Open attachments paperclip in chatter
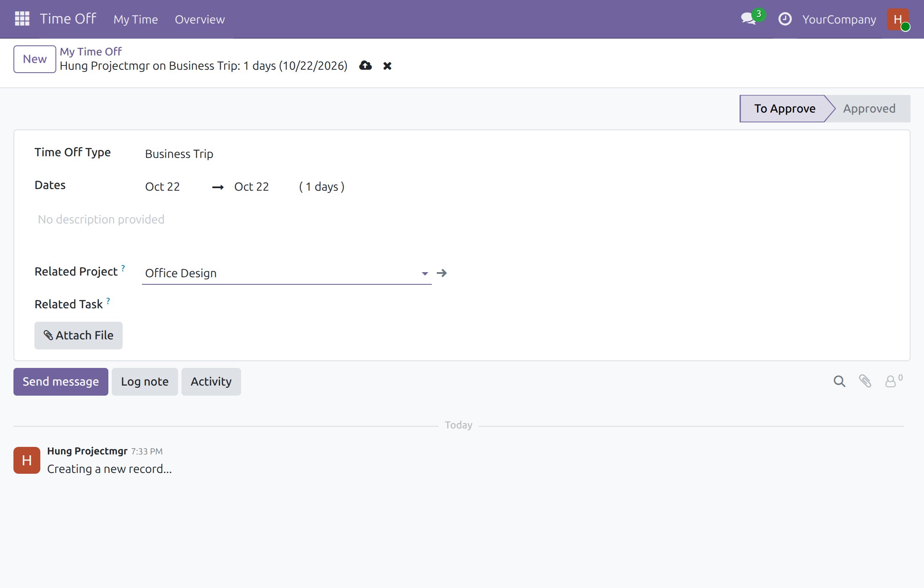Screen dimensions: 924x588 pyautogui.click(x=865, y=381)
